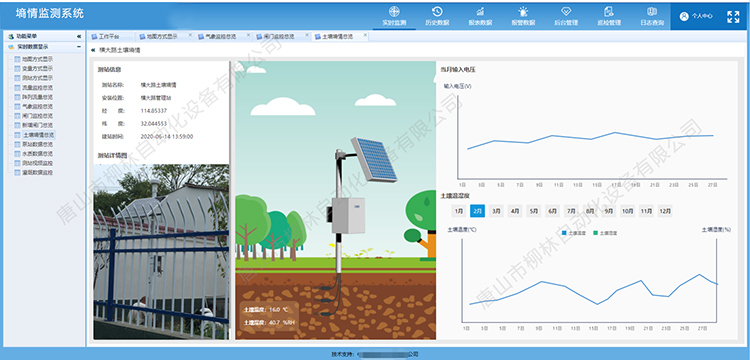Select 12月 in the soil chart months
Viewport: 750px width, 360px height.
coord(665,211)
